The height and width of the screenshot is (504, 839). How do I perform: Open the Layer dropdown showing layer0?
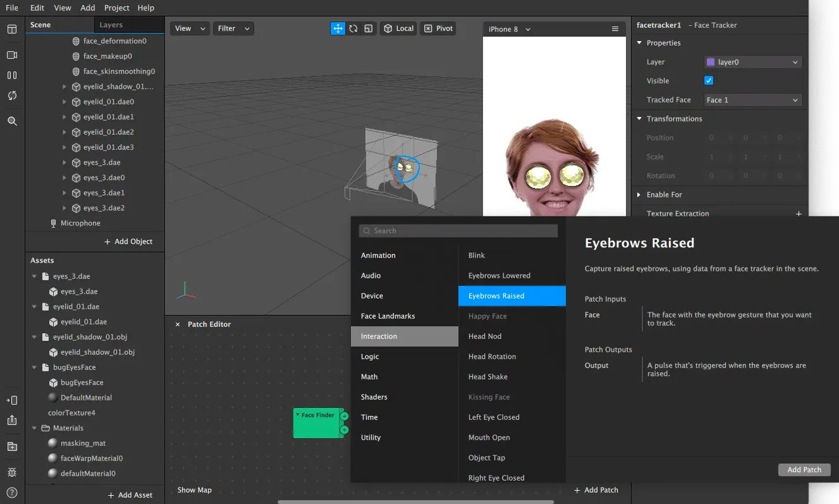point(753,62)
